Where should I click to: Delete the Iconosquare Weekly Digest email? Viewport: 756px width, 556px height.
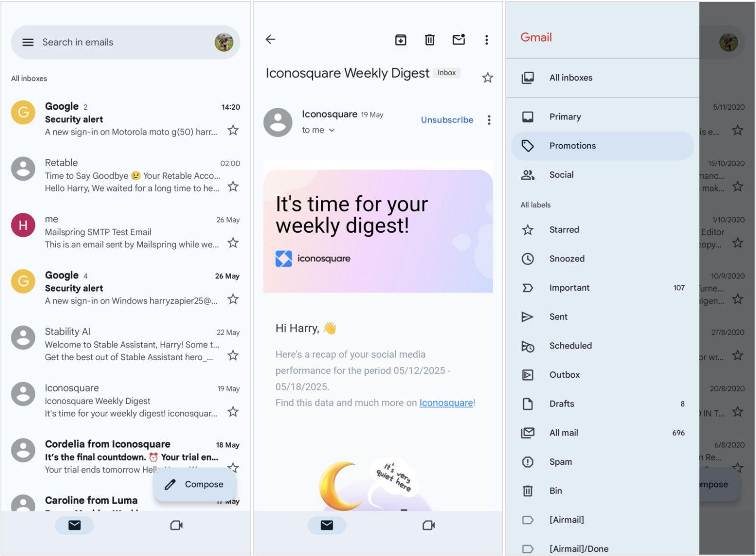429,40
